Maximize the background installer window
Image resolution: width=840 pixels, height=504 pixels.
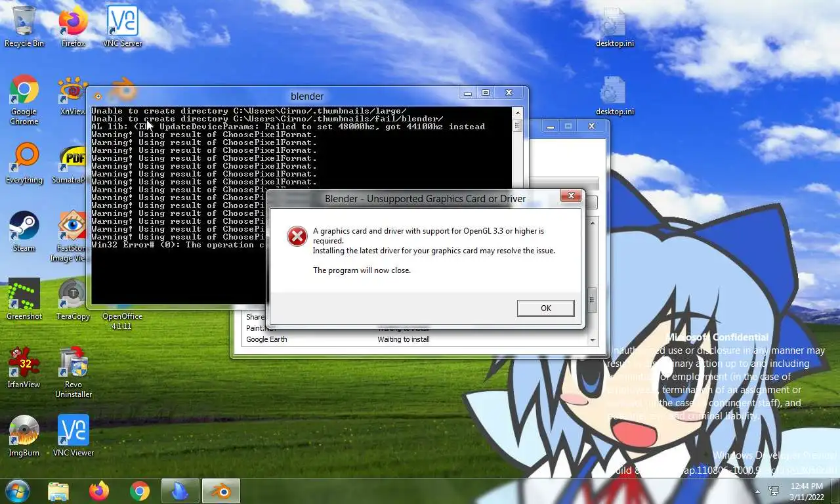568,126
